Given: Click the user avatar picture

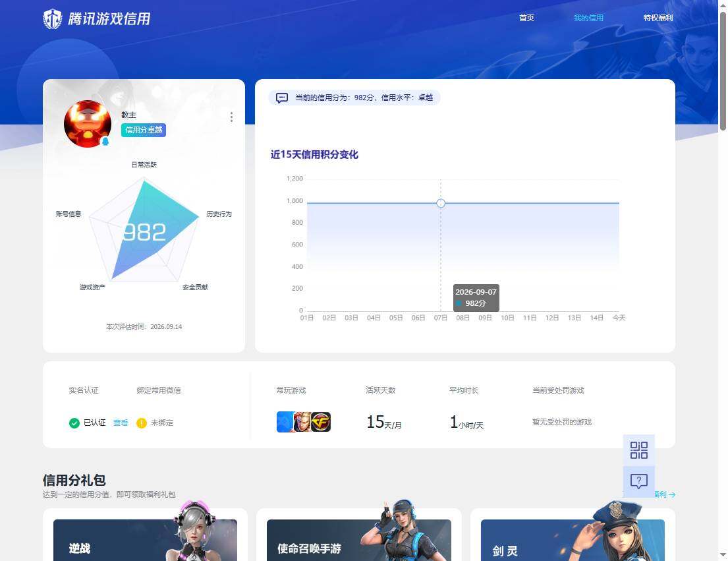Looking at the screenshot, I should coord(88,123).
